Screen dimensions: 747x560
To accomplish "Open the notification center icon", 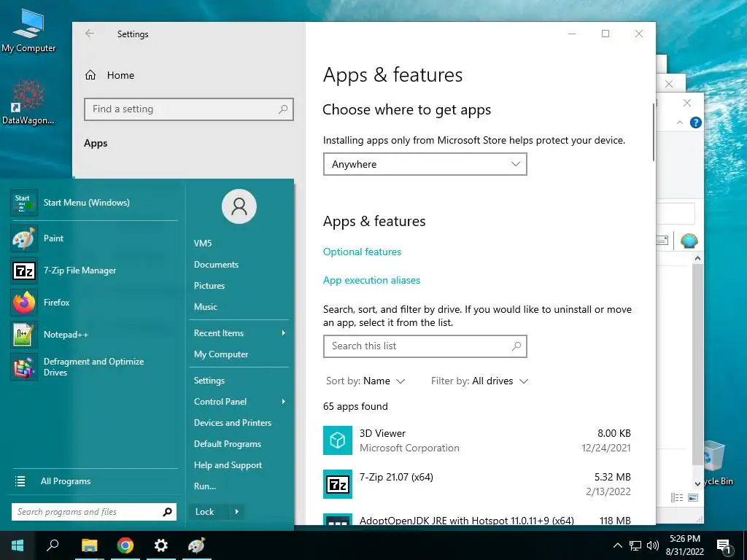I will click(x=724, y=546).
